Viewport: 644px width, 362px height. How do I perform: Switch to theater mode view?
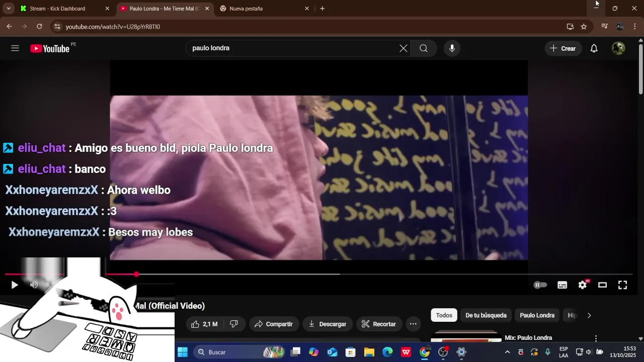tap(602, 285)
